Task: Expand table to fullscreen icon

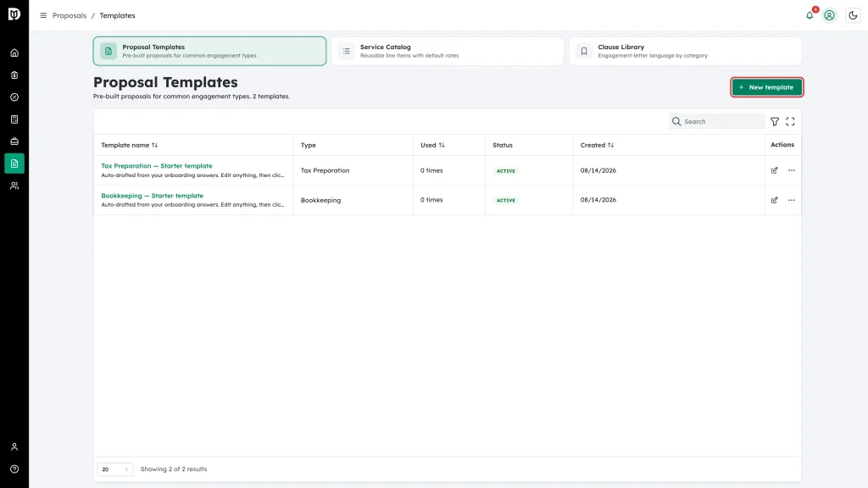Action: point(791,122)
